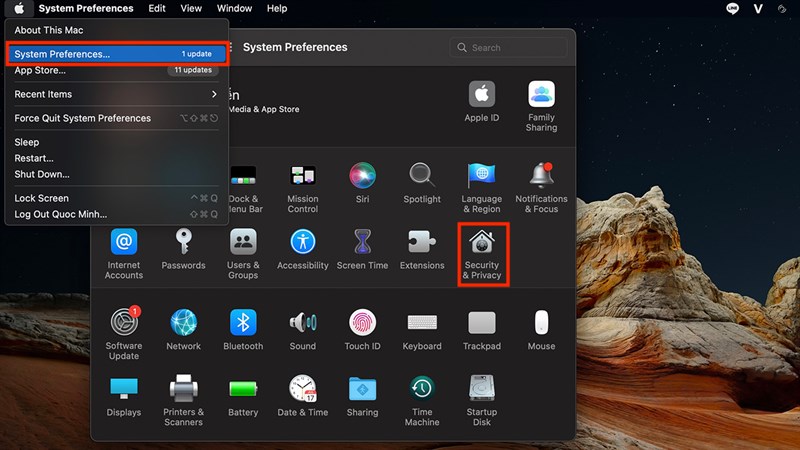800x450 pixels.
Task: Choose Sleep from Apple menu
Action: (x=116, y=142)
